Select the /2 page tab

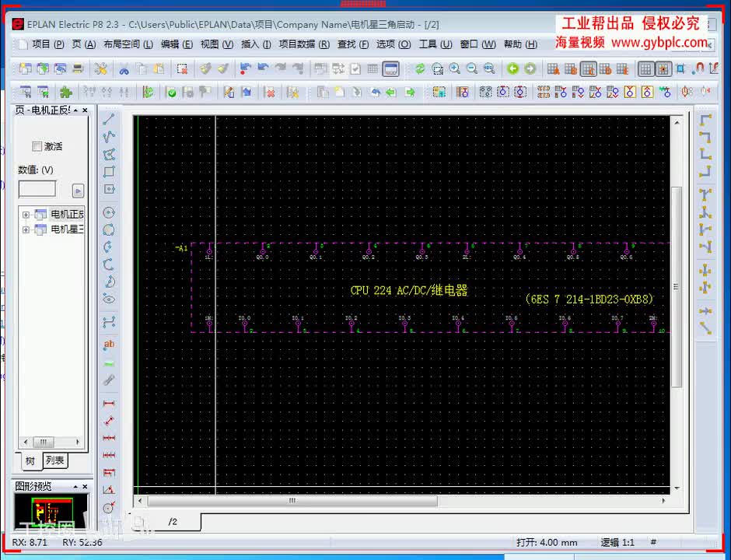(x=173, y=522)
